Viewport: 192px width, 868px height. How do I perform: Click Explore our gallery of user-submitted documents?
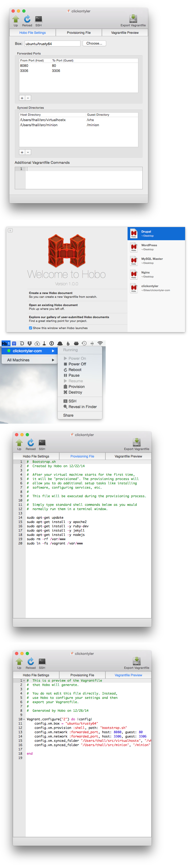click(x=78, y=319)
